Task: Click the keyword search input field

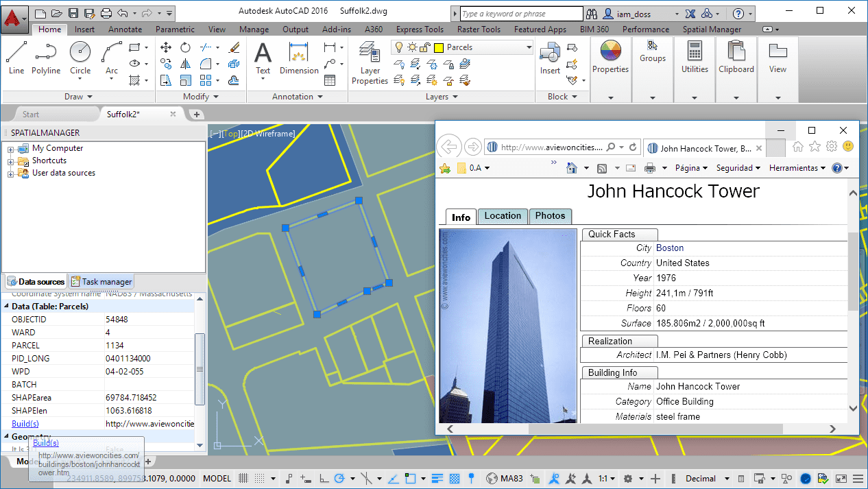Action: coord(520,14)
